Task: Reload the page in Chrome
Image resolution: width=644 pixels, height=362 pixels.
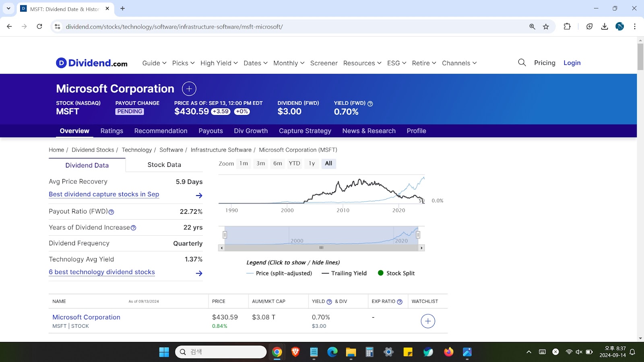Action: tap(39, 27)
